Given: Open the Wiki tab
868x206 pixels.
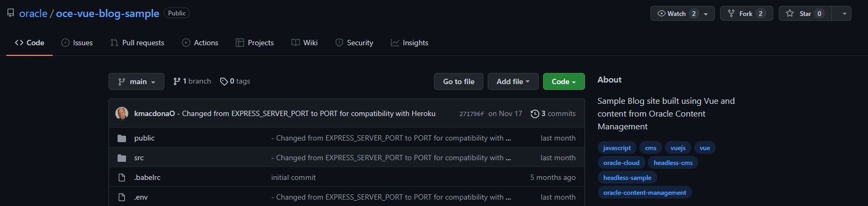Looking at the screenshot, I should (x=305, y=43).
